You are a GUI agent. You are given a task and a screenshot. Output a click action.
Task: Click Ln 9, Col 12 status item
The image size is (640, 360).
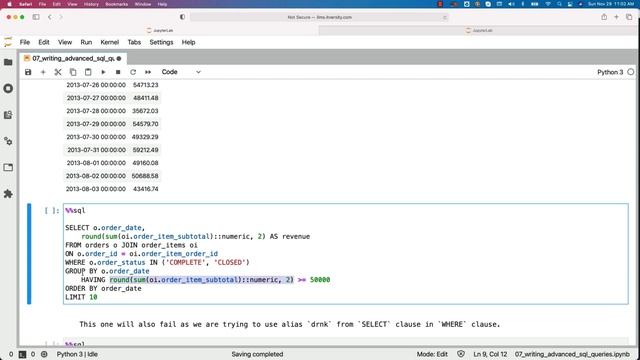pos(490,354)
